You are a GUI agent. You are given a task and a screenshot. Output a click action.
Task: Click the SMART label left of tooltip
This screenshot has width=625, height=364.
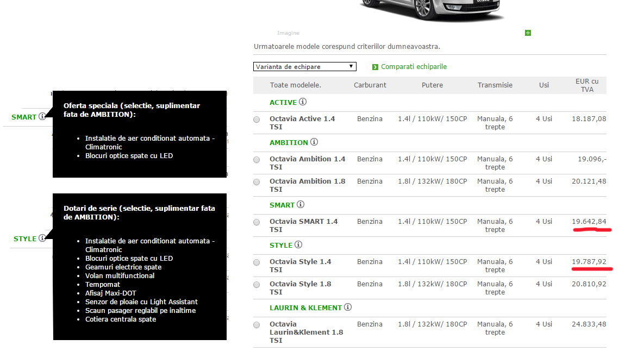(x=24, y=117)
